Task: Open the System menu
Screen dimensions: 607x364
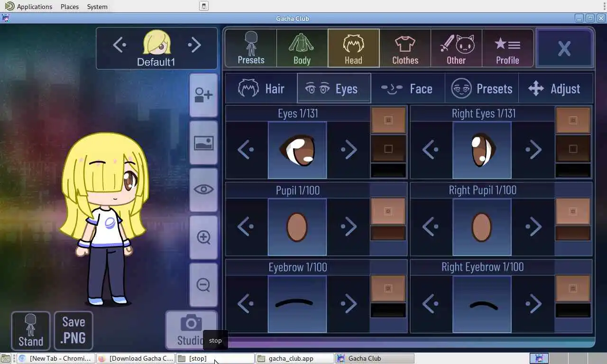Action: point(97,7)
